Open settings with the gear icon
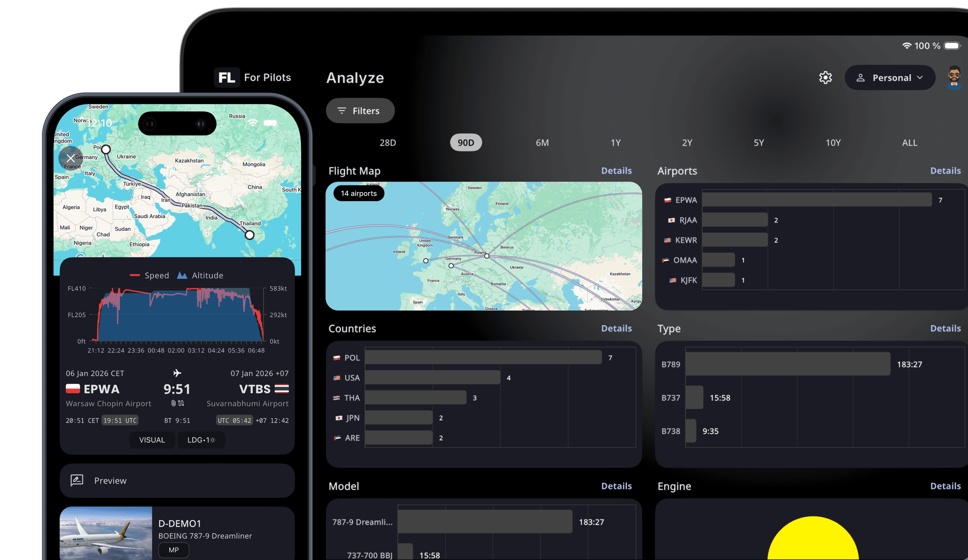The width and height of the screenshot is (968, 560). [x=825, y=78]
